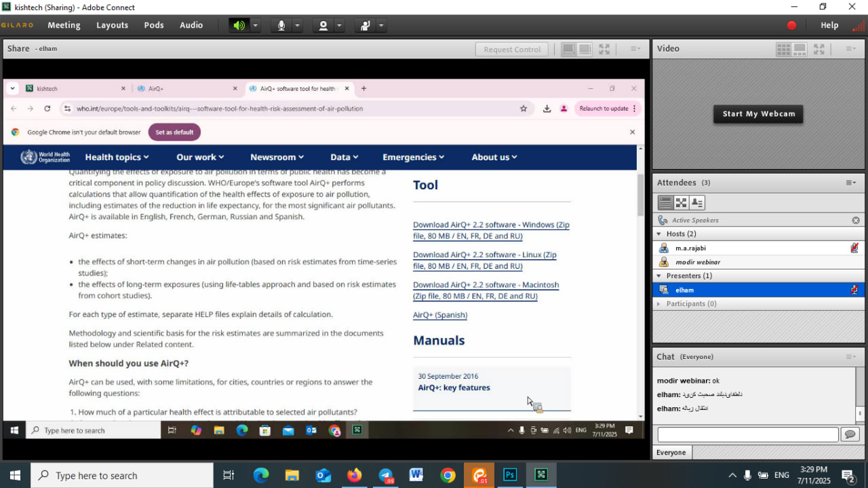Switch to Adobe Connect on the bottom taskbar
Image resolution: width=868 pixels, height=488 pixels.
[x=541, y=475]
